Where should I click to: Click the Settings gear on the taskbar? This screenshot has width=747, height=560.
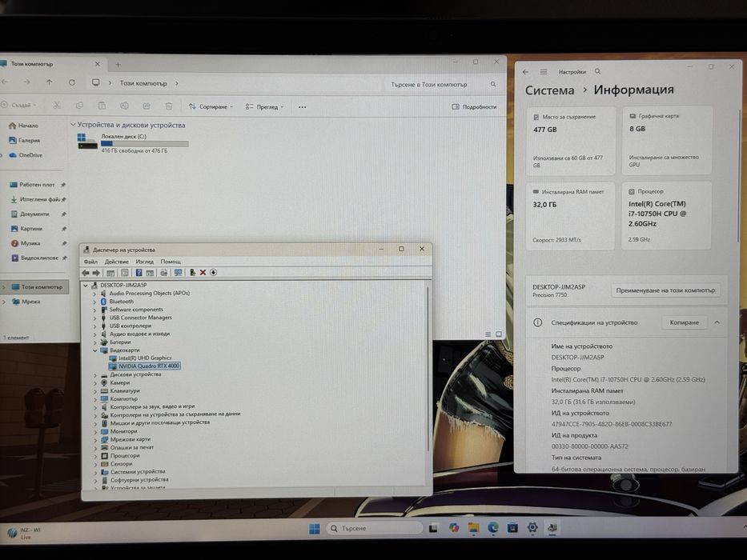point(532,527)
